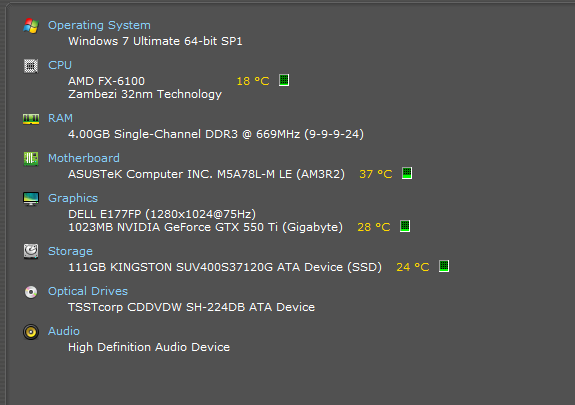Image resolution: width=575 pixels, height=405 pixels.
Task: Click the Audio speaker icon
Action: click(x=31, y=332)
